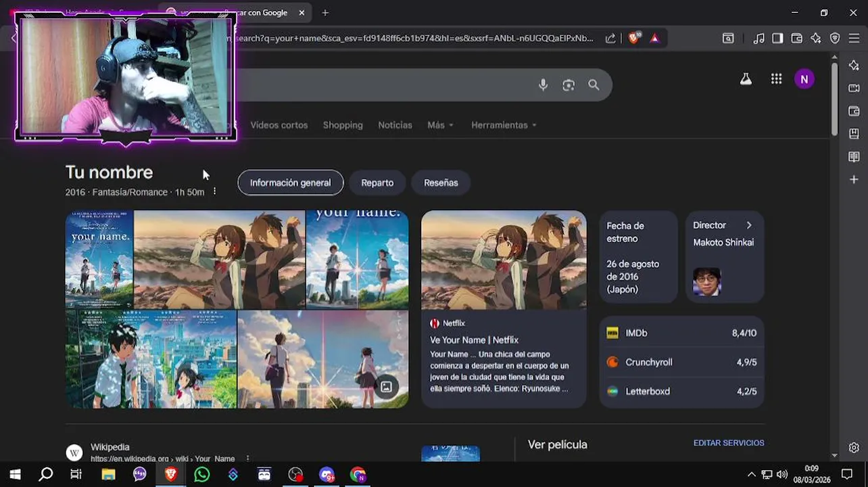Switch to the Noticias tab
The image size is (868, 487).
coord(395,125)
